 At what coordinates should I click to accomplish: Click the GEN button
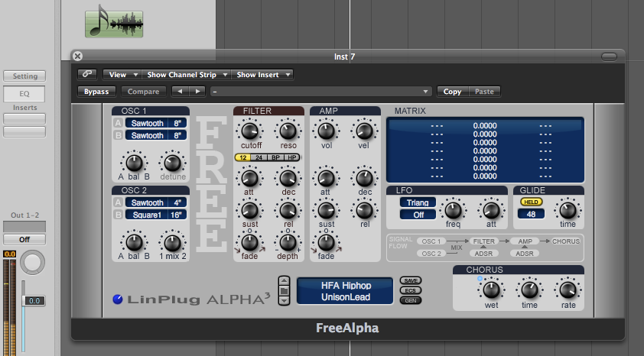pos(411,300)
